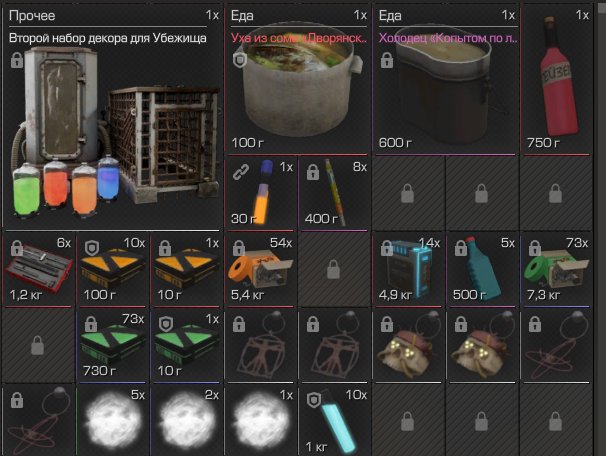Image resolution: width=606 pixels, height=456 pixels.
Task: Select the first Vitruvian man pendant
Action: tap(261, 345)
